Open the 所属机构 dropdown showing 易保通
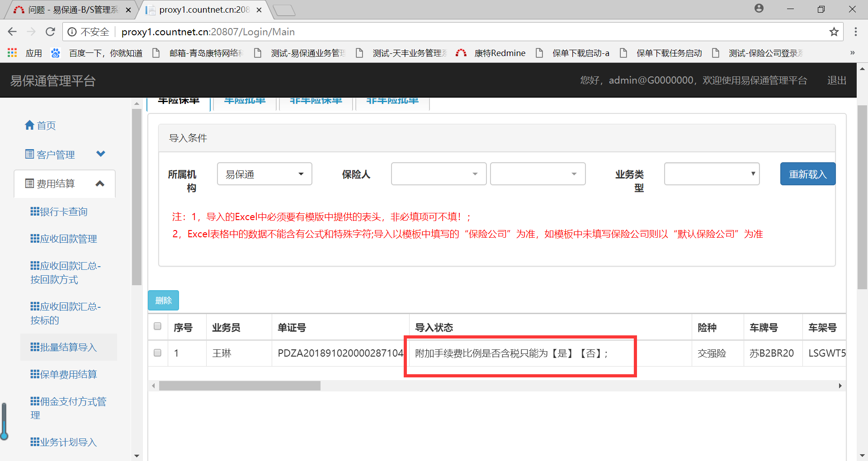Image resolution: width=868 pixels, height=461 pixels. coord(264,174)
